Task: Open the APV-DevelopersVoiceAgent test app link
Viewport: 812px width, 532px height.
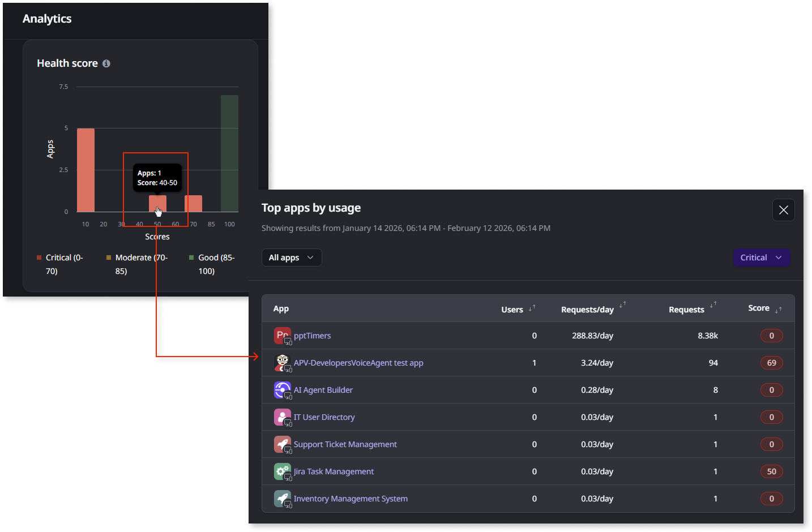Action: (358, 363)
